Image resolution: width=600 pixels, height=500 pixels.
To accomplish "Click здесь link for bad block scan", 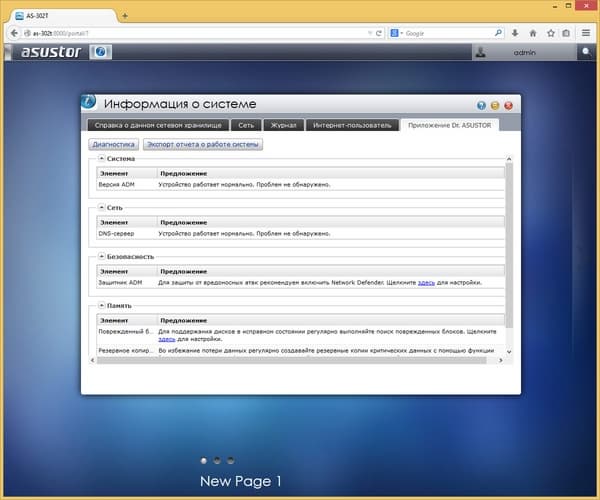I will 167,339.
